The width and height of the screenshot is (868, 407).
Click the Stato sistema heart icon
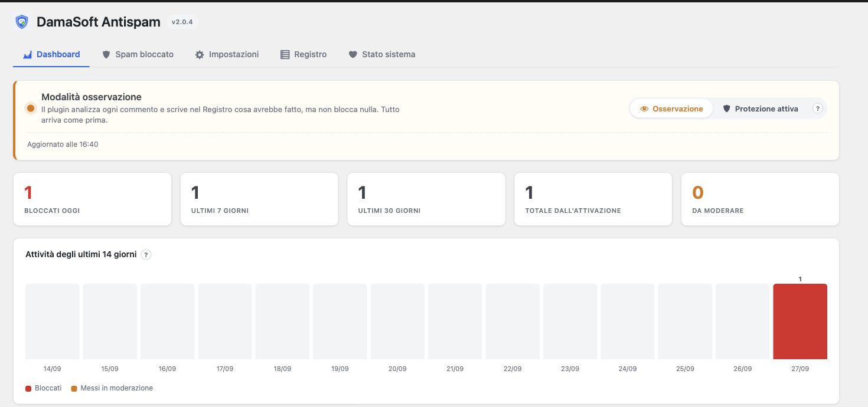click(x=353, y=54)
